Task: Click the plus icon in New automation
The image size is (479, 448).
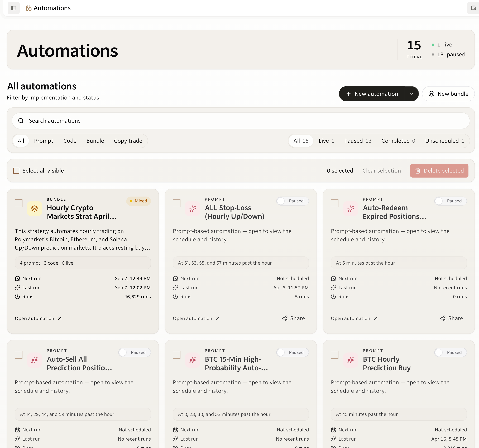Action: [x=348, y=94]
